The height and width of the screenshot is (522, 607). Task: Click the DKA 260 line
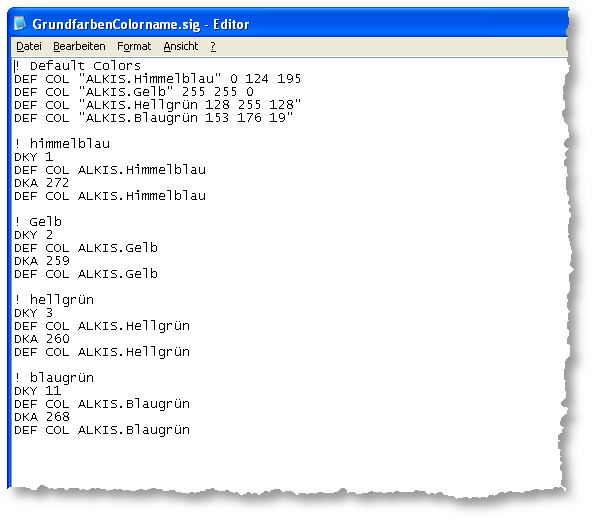click(x=42, y=339)
